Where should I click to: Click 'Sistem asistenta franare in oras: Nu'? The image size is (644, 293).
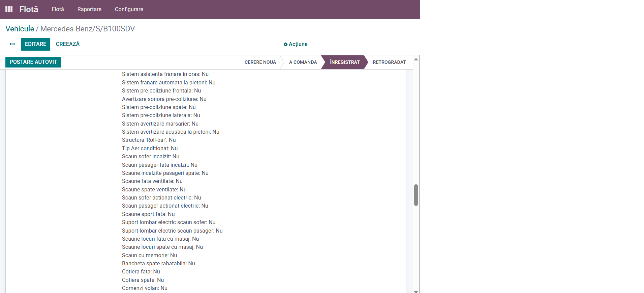165,74
